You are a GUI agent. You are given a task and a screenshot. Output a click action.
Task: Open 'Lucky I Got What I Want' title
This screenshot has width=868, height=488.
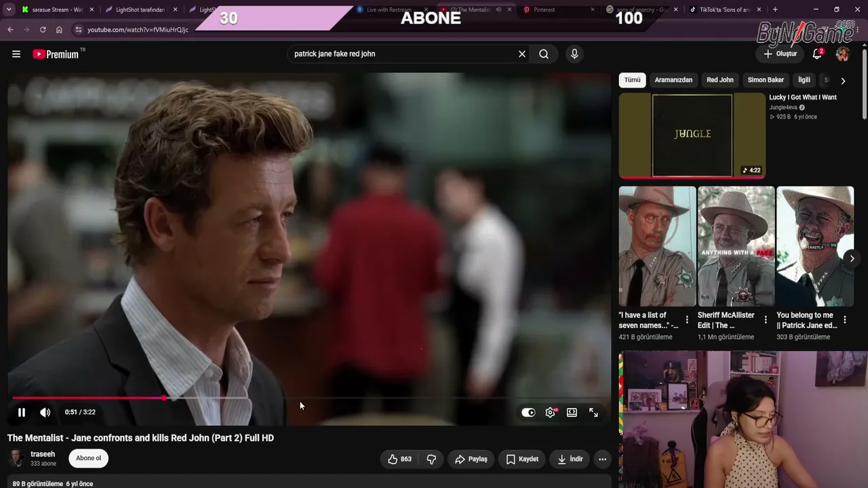coord(803,98)
